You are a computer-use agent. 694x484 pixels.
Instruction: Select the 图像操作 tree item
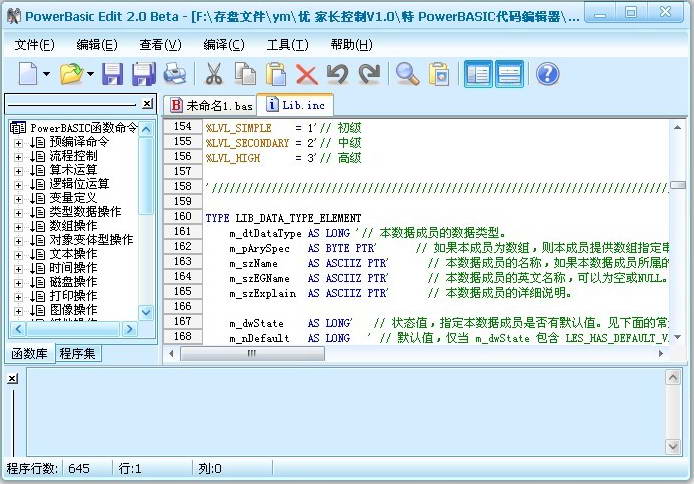[73, 310]
